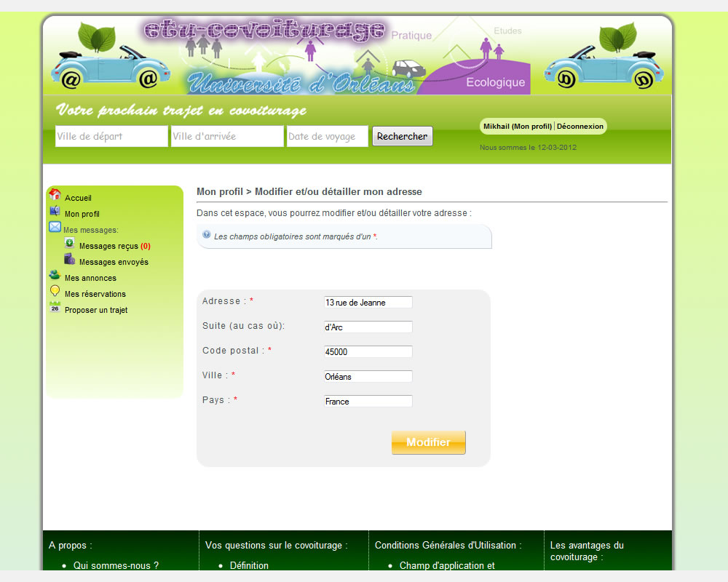Click the Mes messages: sidebar label
Screen dimensions: 728x582
point(90,230)
